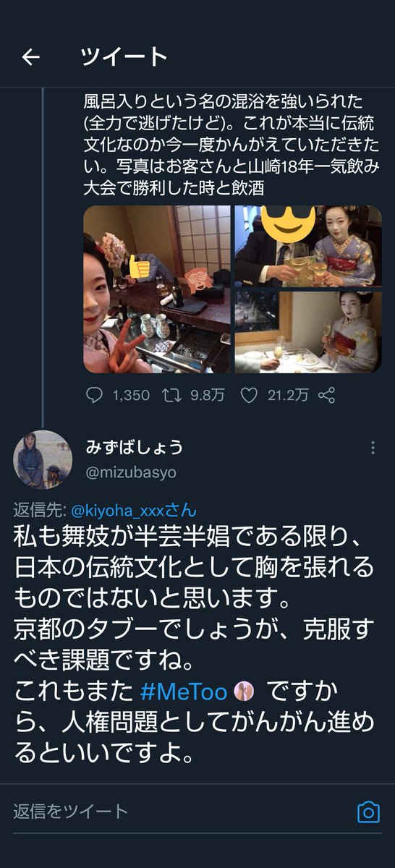
Task: Tap the reply speech bubble icon
Action: [x=94, y=395]
